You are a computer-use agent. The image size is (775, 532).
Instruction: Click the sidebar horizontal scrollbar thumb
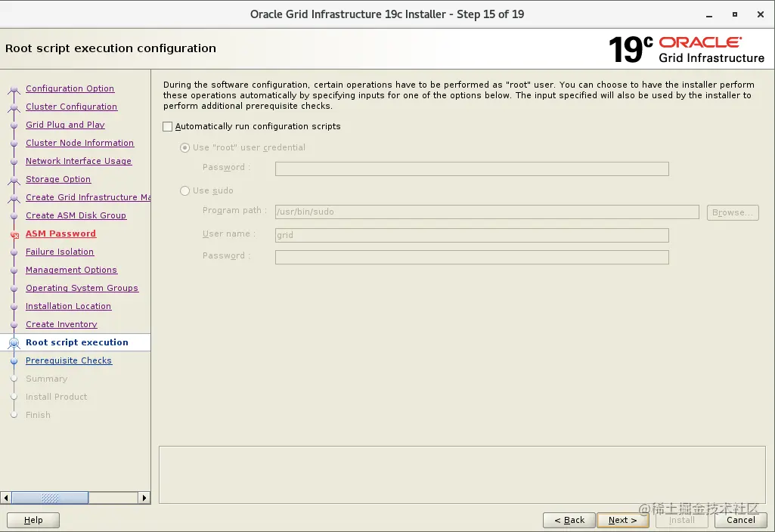tap(50, 498)
